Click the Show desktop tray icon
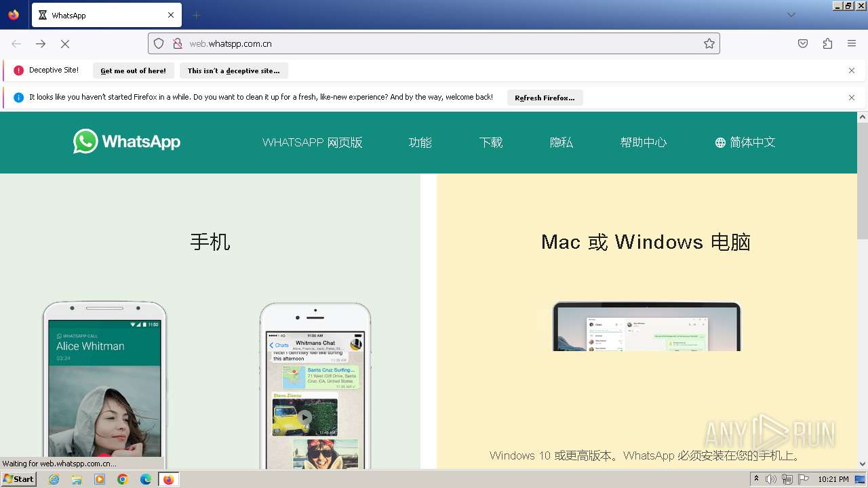The image size is (868, 488). point(860,479)
